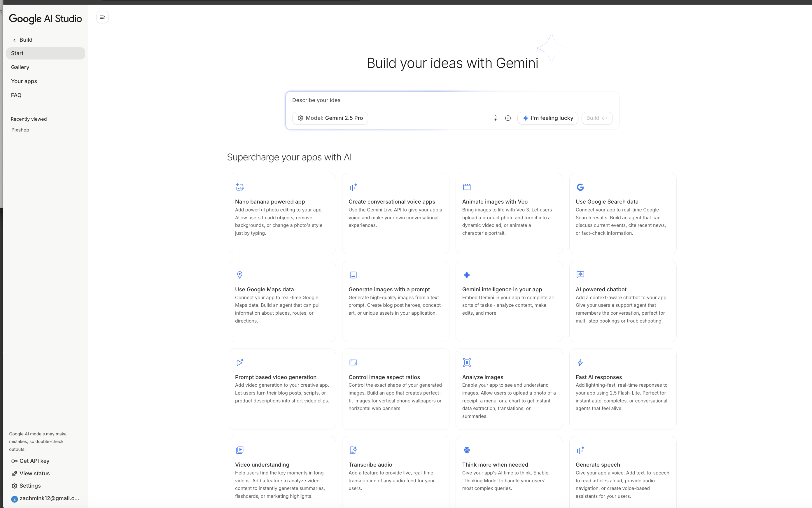Collapse the sidebar using the panel icon
Image resolution: width=812 pixels, height=508 pixels.
[102, 17]
